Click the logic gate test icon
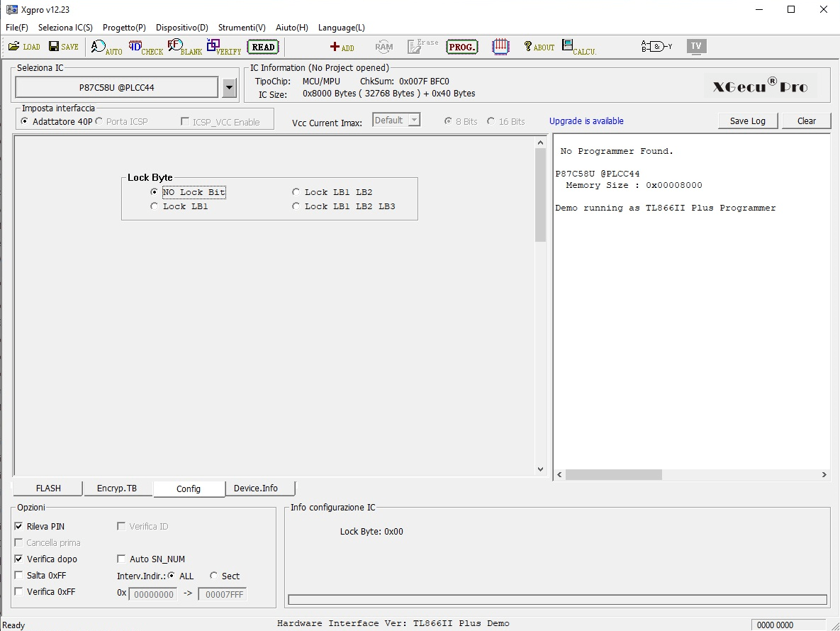This screenshot has width=840, height=631. coord(656,47)
